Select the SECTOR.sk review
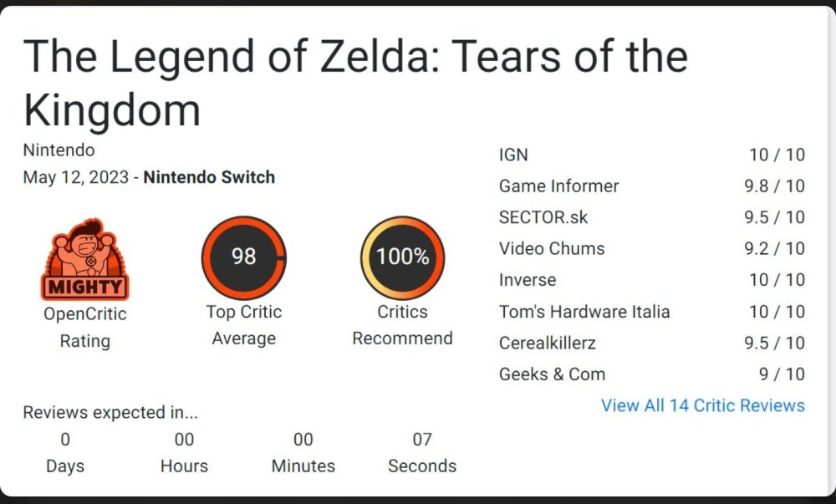 coord(651,217)
